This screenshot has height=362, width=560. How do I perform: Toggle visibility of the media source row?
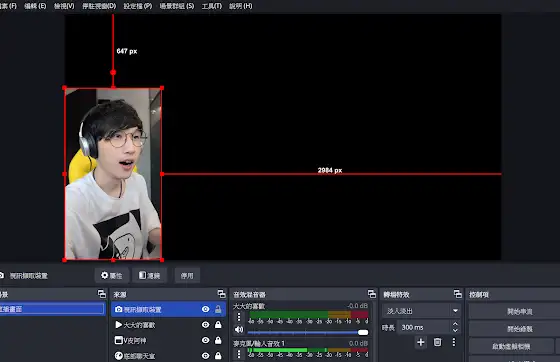click(205, 325)
